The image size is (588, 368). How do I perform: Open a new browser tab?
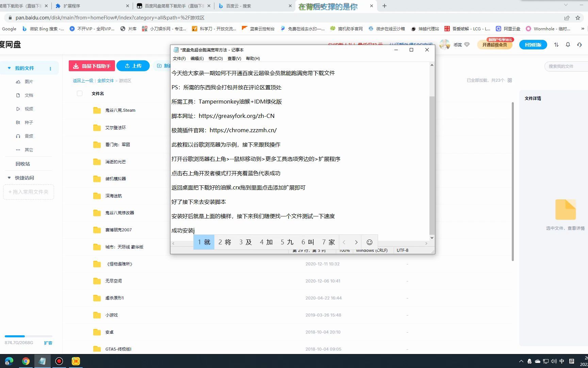385,6
